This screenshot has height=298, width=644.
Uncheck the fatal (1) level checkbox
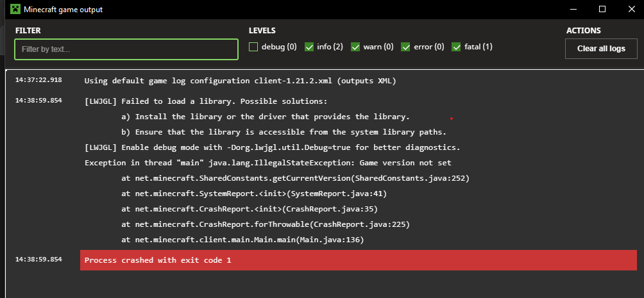coord(456,47)
